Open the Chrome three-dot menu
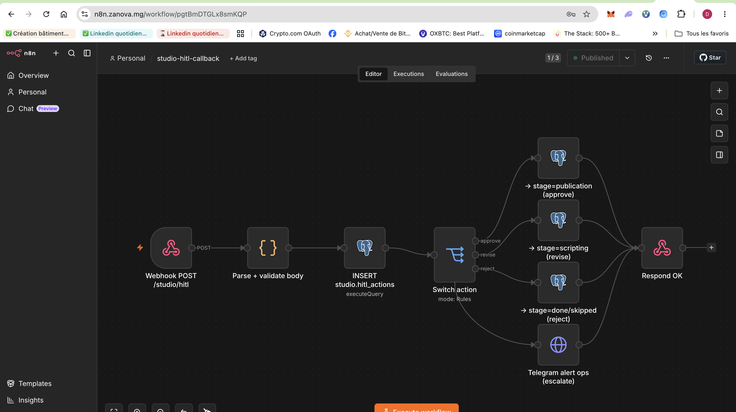 point(724,14)
